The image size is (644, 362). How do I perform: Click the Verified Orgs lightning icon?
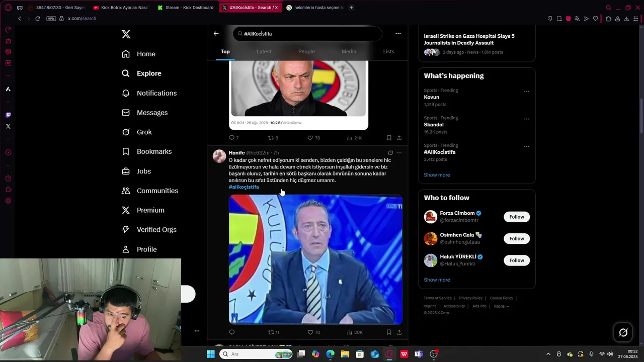tap(126, 230)
